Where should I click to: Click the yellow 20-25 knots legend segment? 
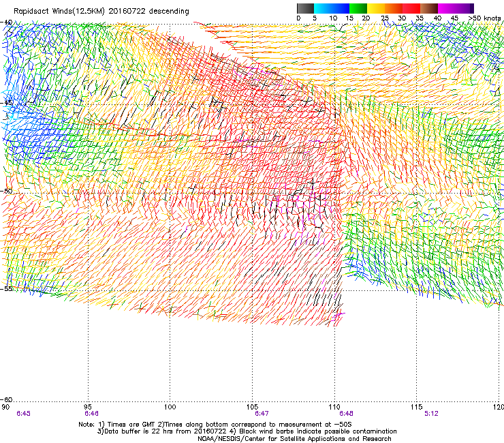pyautogui.click(x=376, y=8)
